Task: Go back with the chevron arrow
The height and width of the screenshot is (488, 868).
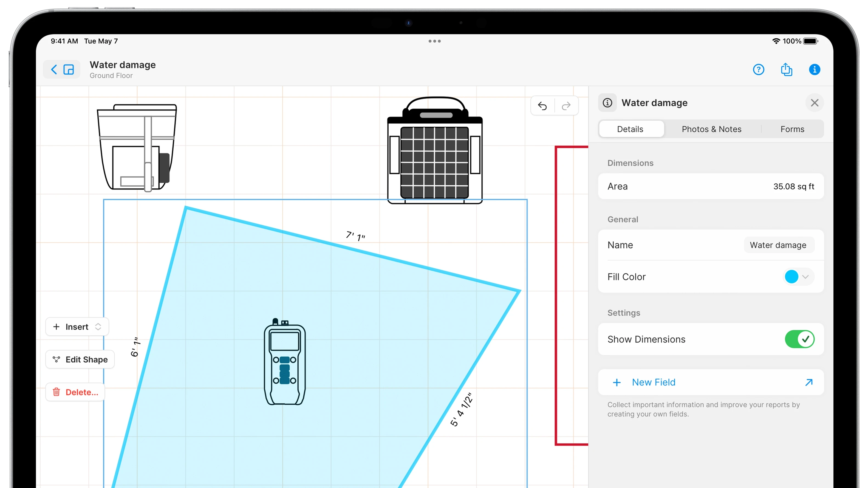Action: pos(54,70)
